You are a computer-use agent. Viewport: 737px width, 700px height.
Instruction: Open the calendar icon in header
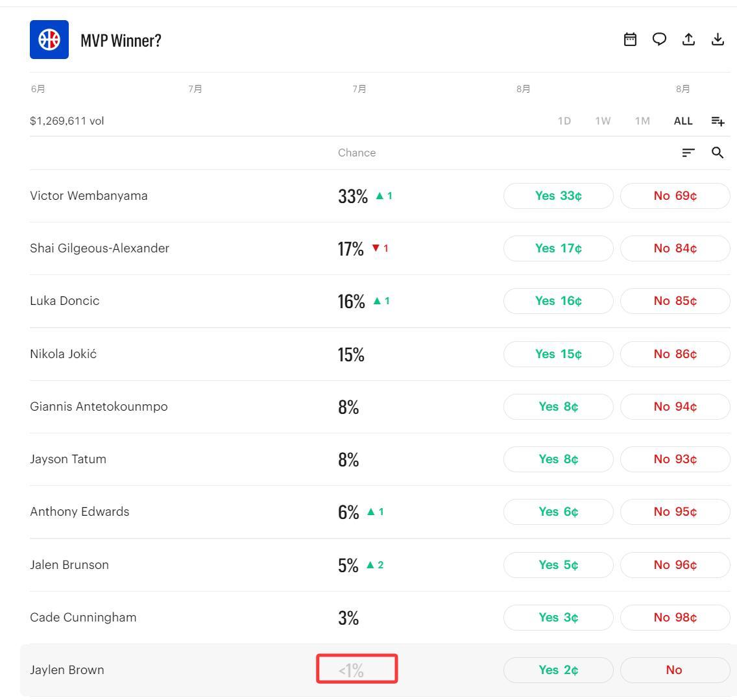tap(630, 40)
